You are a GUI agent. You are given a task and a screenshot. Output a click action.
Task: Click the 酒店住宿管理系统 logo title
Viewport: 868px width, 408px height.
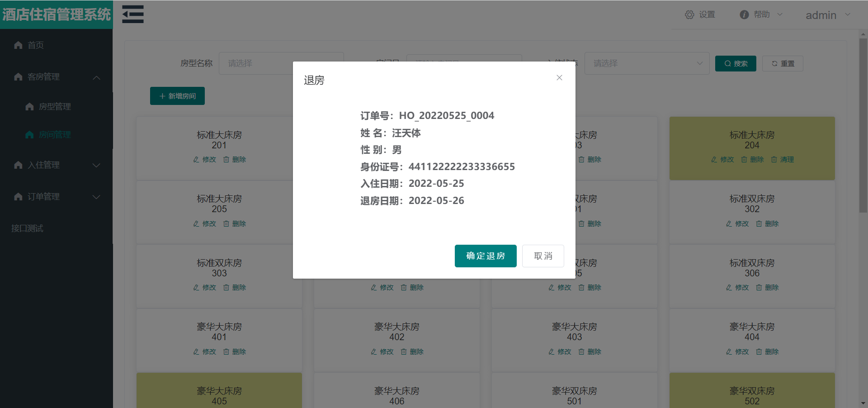(57, 14)
